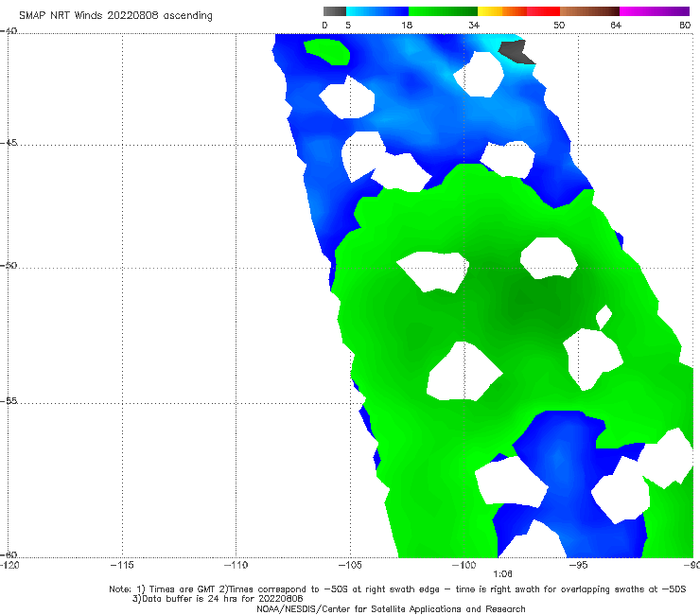This screenshot has width=700, height=615.
Task: Click the green 18-34 segment of color bar
Action: [x=443, y=11]
